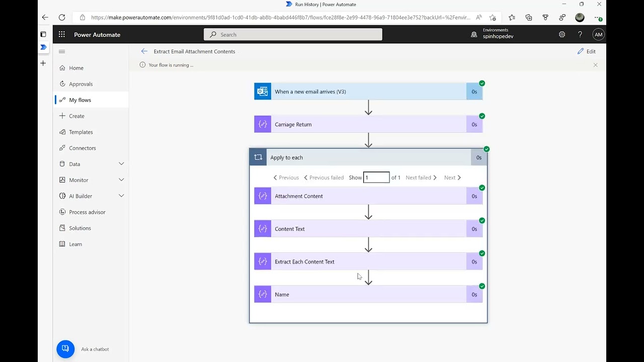644x362 pixels.
Task: Click Previous iteration button
Action: [x=286, y=177]
